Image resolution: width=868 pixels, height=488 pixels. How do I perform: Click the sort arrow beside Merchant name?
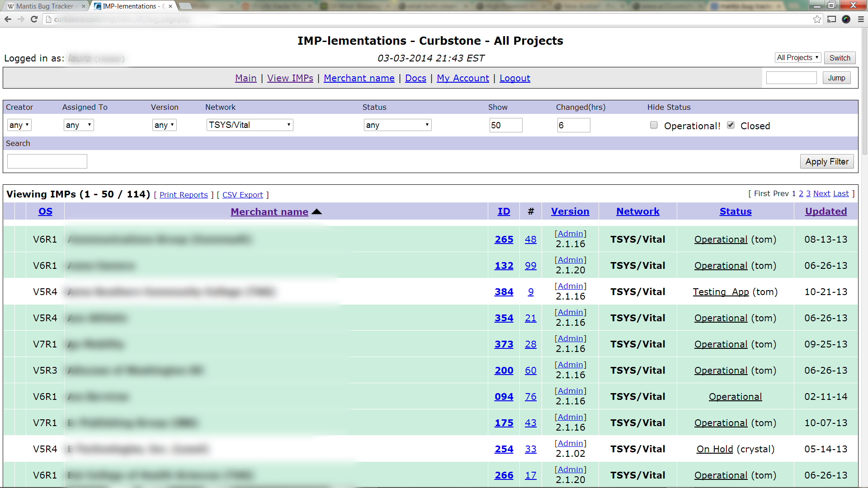pos(316,211)
